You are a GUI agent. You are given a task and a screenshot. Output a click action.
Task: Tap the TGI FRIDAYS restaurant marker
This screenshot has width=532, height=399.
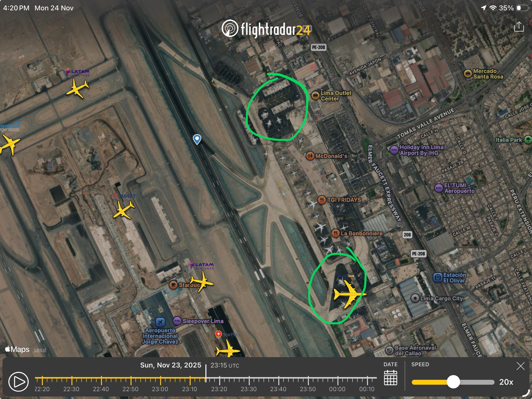coord(322,200)
